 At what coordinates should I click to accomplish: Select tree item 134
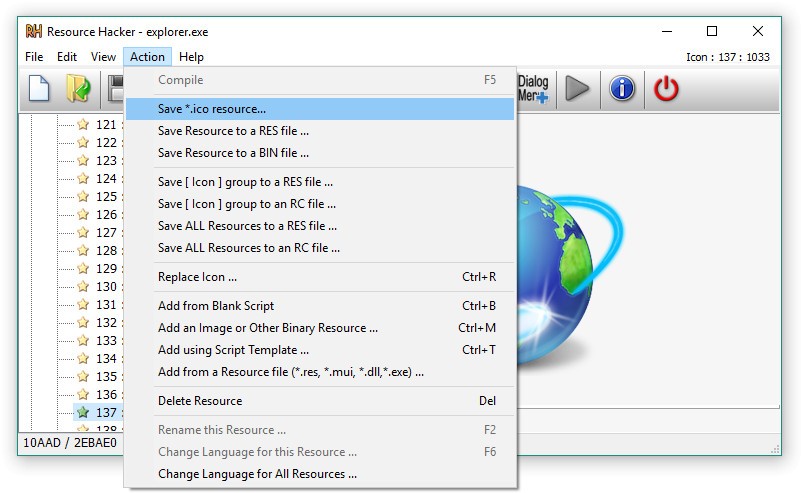(107, 358)
